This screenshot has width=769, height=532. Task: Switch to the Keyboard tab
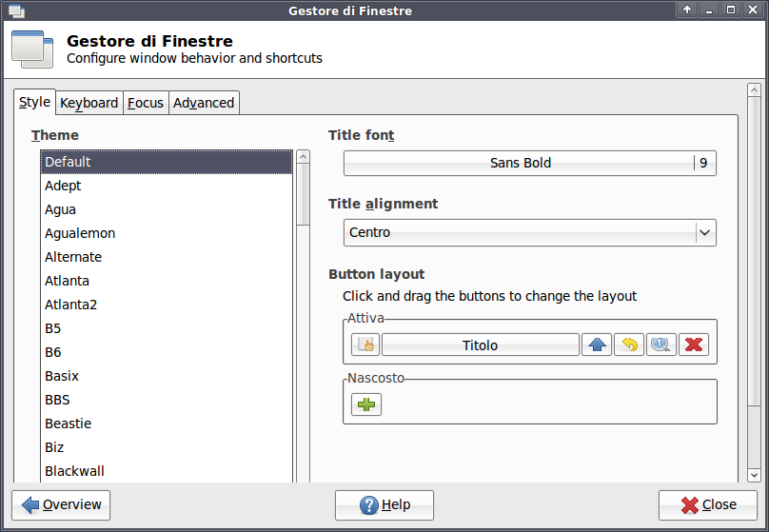(x=89, y=103)
